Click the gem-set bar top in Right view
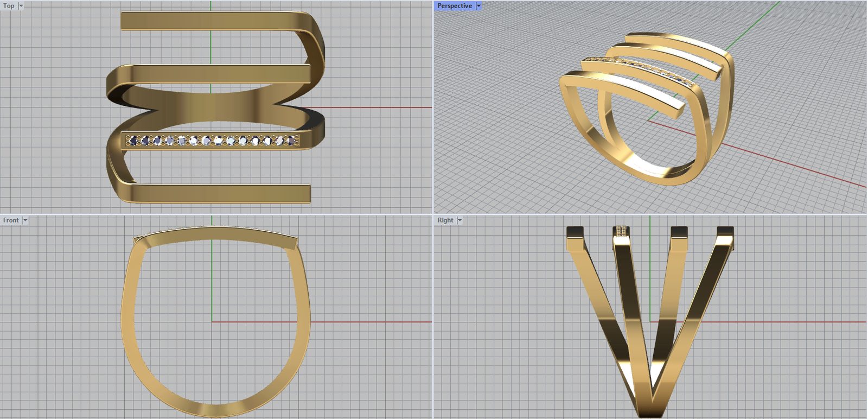868x419 pixels. (x=622, y=232)
